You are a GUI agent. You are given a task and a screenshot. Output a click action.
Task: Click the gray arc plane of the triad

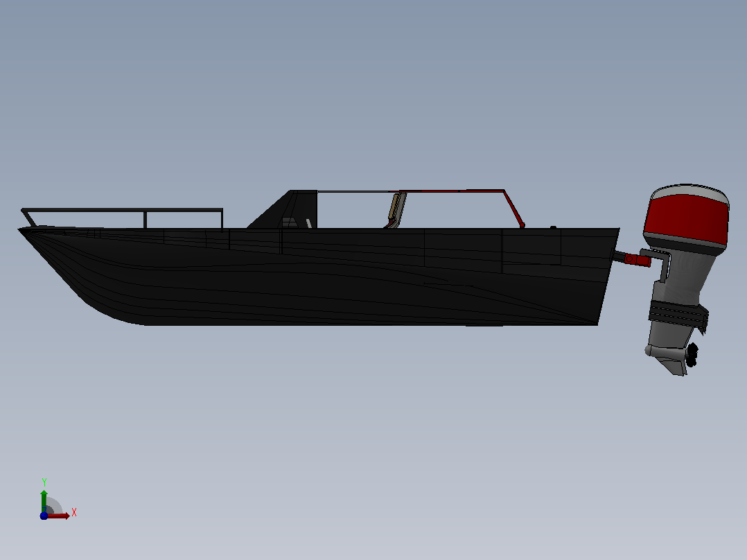point(53,506)
